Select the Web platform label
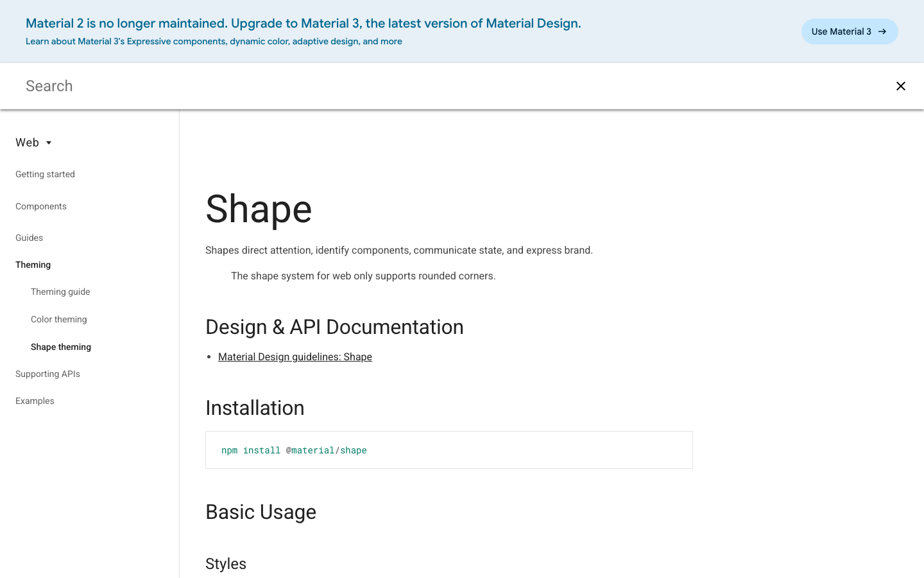Screen dimensions: 924x578 tap(27, 143)
